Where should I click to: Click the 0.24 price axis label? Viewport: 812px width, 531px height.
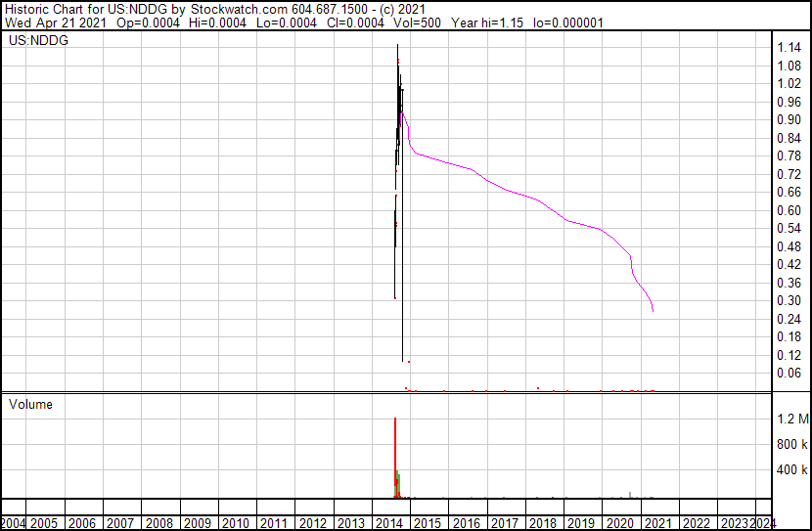pyautogui.click(x=789, y=319)
